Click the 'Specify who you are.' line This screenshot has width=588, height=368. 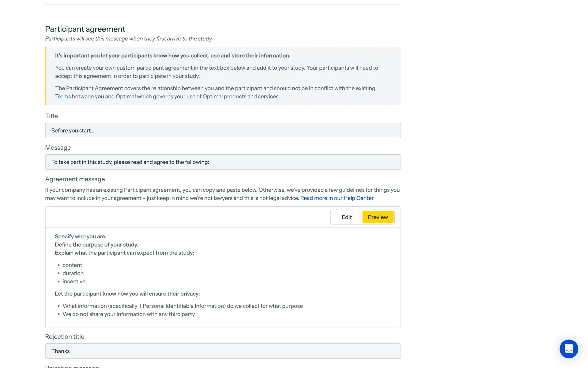click(x=81, y=236)
